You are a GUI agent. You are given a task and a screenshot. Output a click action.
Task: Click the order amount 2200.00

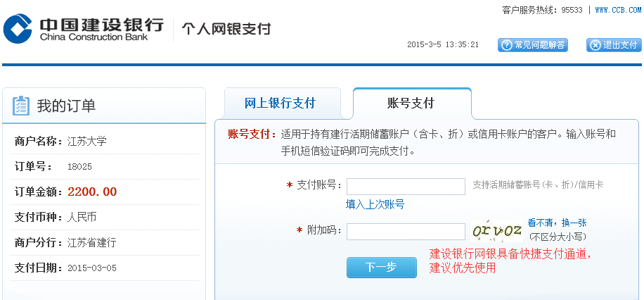tap(92, 192)
